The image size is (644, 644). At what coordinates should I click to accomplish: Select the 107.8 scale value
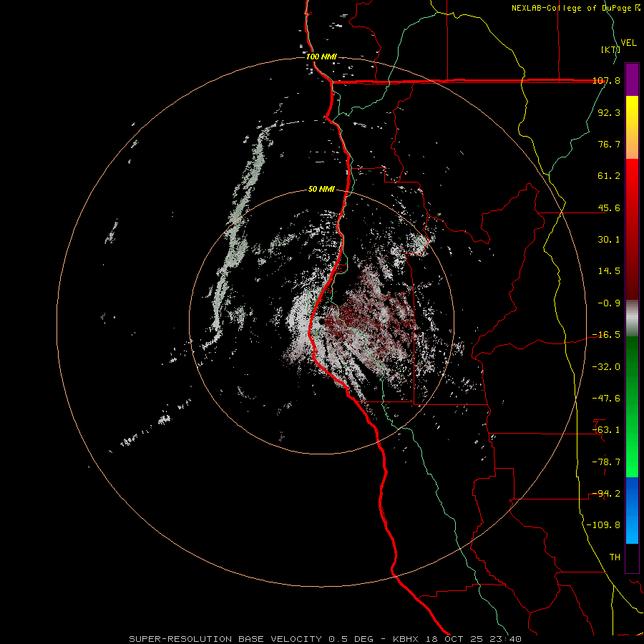click(x=607, y=80)
